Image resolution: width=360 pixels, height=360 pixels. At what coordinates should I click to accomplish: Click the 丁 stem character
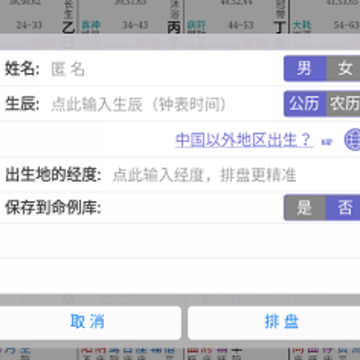tap(280, 28)
